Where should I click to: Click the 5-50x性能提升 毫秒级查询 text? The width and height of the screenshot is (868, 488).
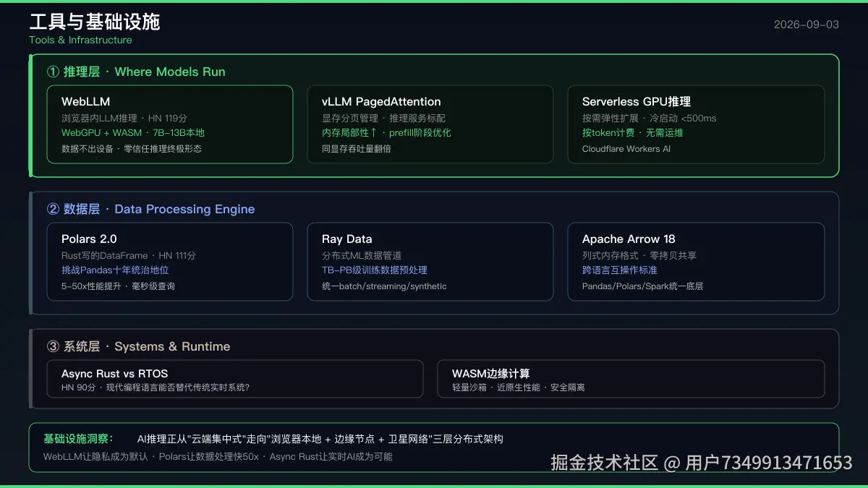pyautogui.click(x=118, y=286)
